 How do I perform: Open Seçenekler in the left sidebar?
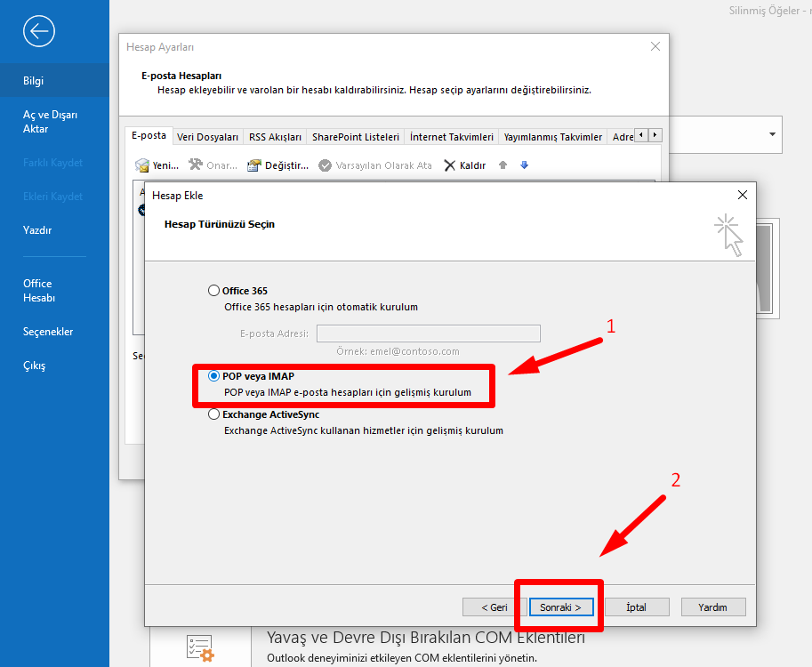[48, 332]
